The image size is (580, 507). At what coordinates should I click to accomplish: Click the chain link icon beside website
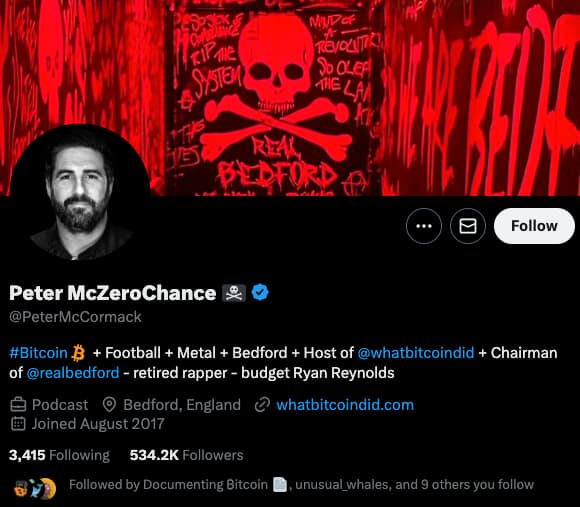tap(262, 405)
